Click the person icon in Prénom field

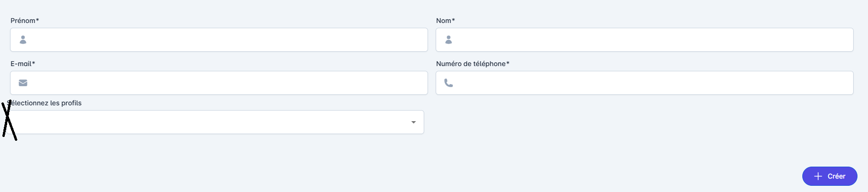pos(23,40)
